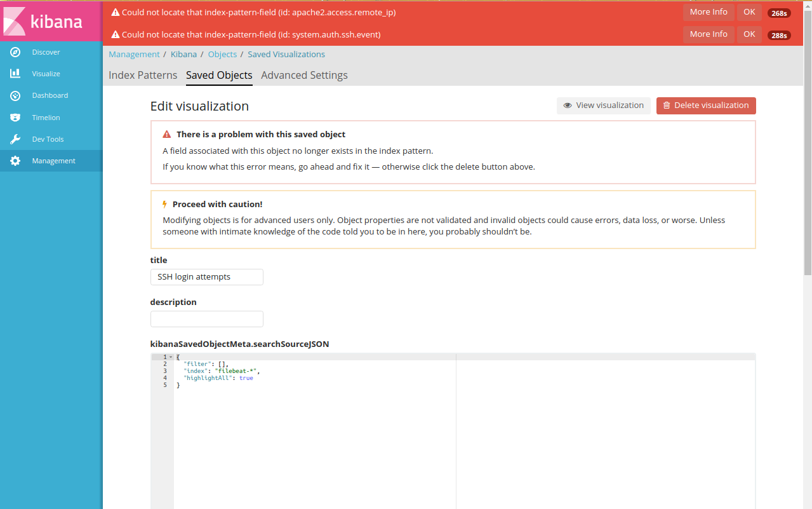Click the Kibana logo icon
The width and height of the screenshot is (812, 509).
pyautogui.click(x=14, y=21)
